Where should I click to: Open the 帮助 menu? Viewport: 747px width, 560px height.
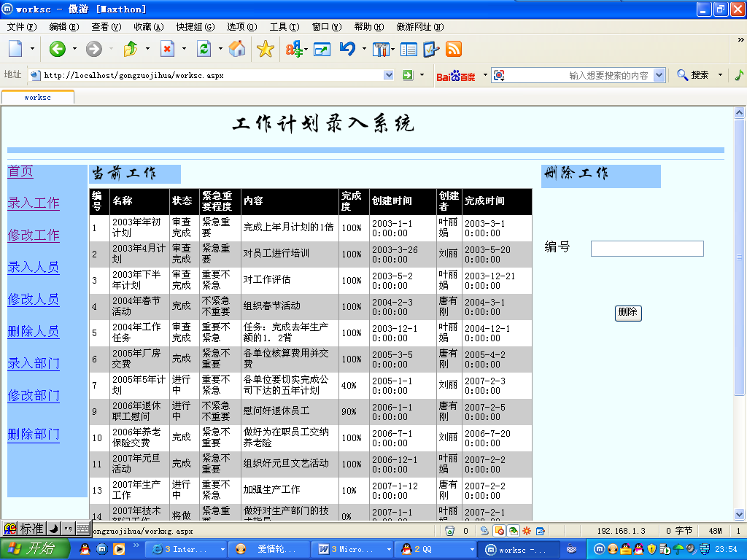click(368, 27)
